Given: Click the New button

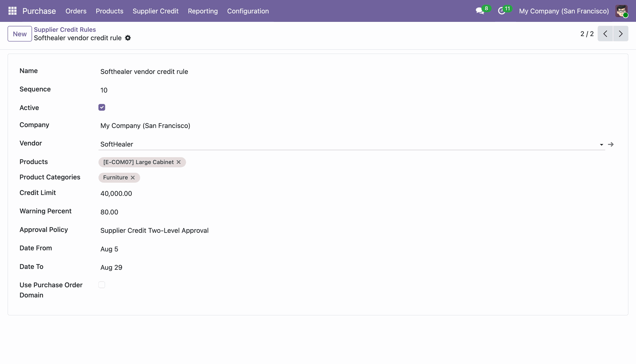Looking at the screenshot, I should (x=20, y=34).
